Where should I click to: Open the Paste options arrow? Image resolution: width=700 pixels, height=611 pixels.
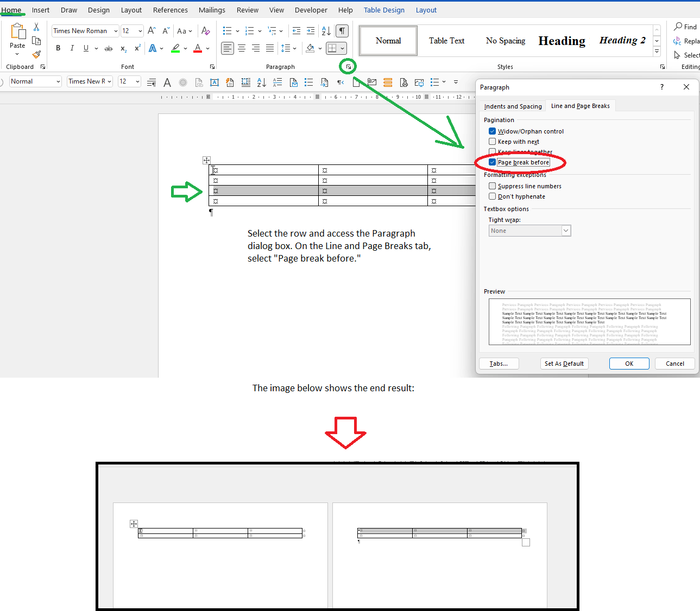(x=17, y=54)
